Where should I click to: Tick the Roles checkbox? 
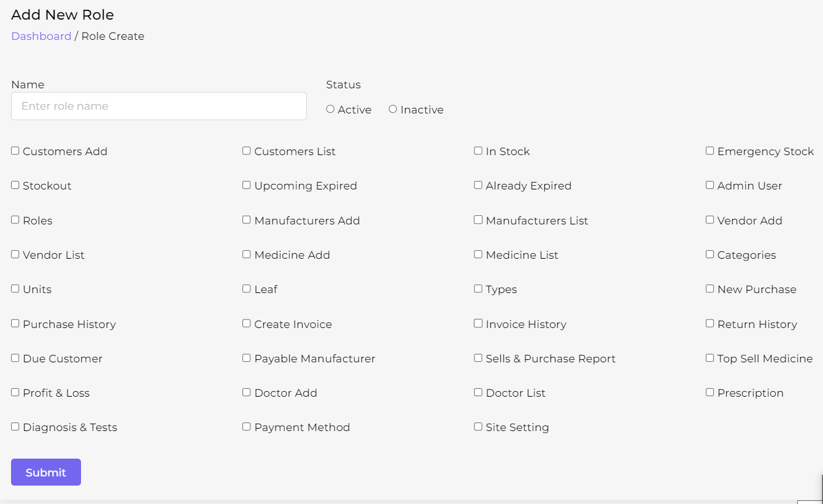point(15,220)
